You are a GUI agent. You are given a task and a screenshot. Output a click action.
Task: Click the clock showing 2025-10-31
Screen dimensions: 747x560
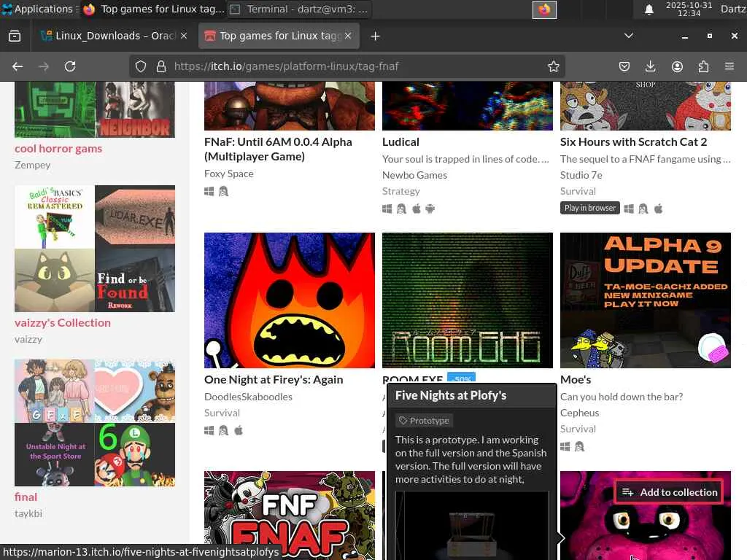(x=689, y=9)
